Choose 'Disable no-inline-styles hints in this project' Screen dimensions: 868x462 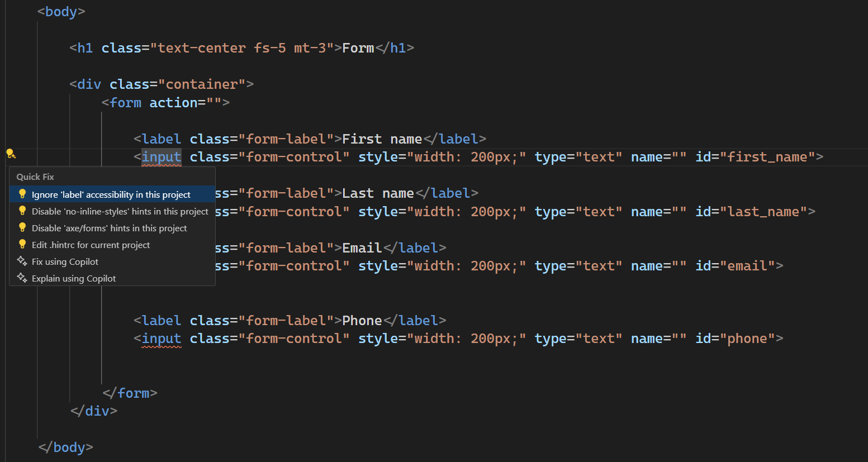tap(120, 211)
